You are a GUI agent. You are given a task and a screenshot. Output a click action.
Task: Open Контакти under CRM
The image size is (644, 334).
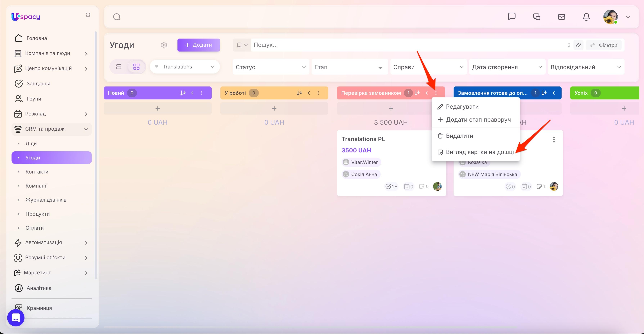37,172
